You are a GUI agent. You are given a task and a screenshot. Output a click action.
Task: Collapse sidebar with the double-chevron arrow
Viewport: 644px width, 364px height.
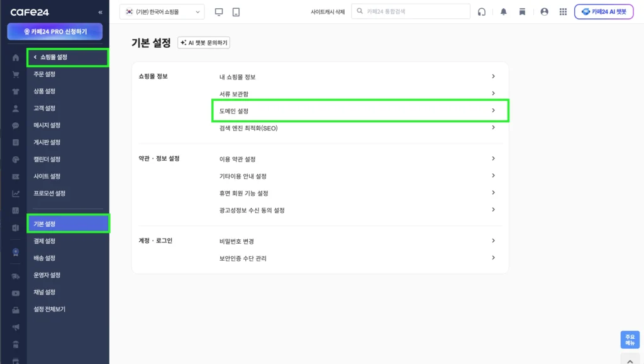pos(99,11)
